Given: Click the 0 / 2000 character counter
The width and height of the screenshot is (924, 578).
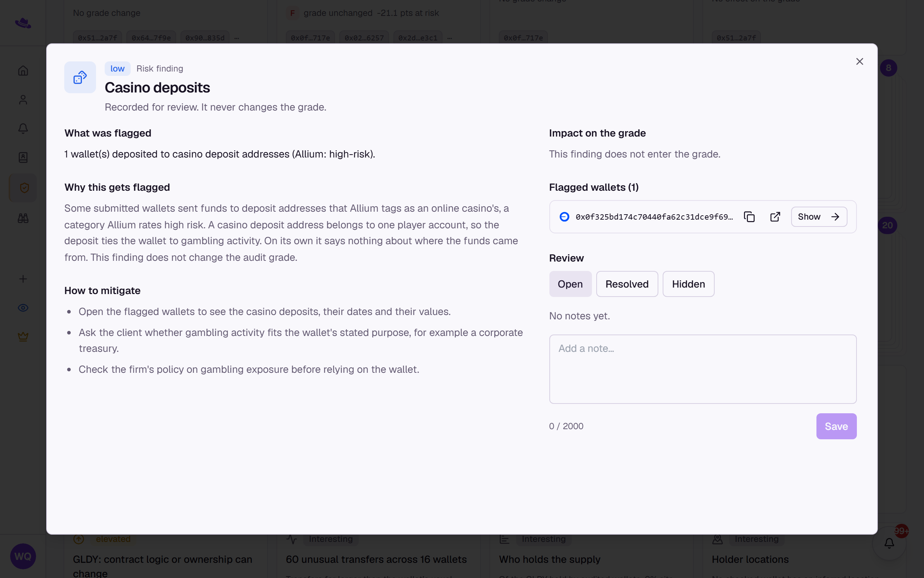Looking at the screenshot, I should (566, 426).
